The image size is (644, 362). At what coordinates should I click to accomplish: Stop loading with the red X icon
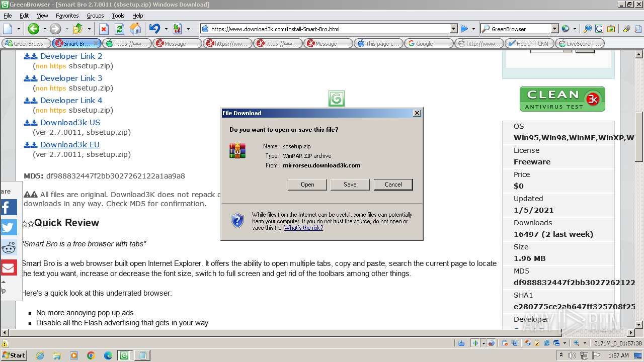tap(104, 29)
